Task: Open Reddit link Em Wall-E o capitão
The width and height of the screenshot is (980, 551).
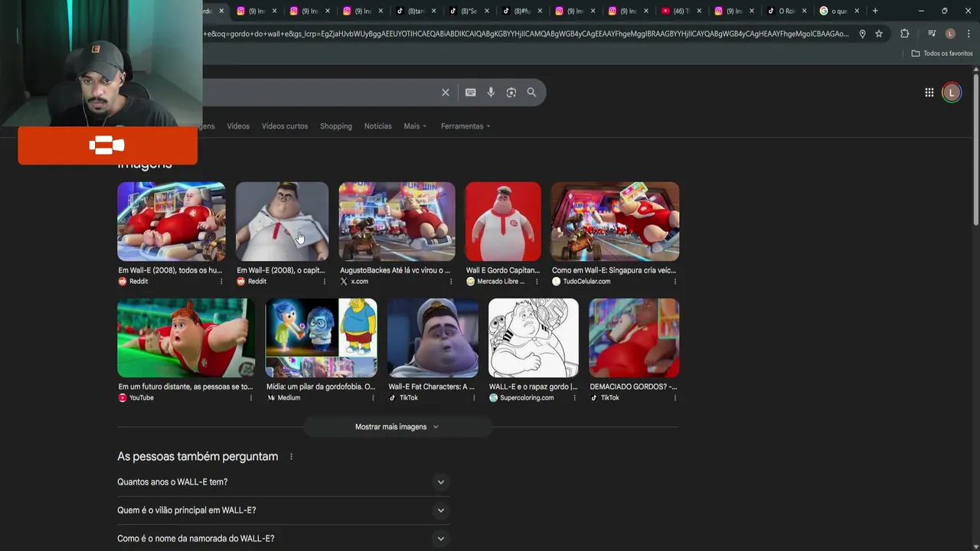Action: [x=281, y=270]
